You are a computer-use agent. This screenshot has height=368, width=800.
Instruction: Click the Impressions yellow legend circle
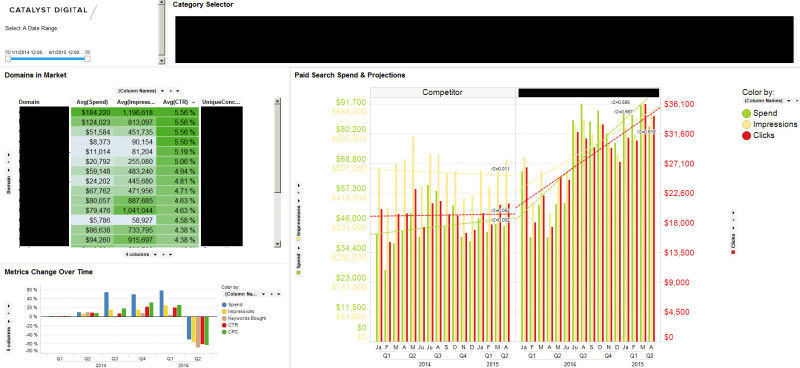pyautogui.click(x=746, y=124)
